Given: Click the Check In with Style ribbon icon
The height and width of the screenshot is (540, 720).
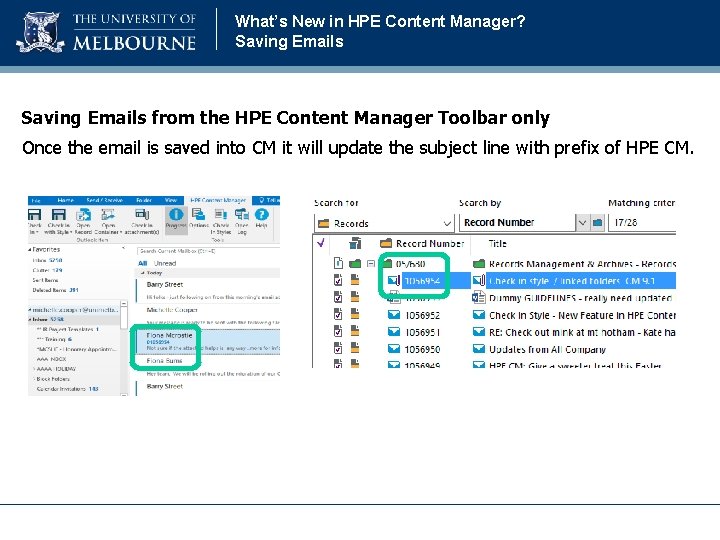Looking at the screenshot, I should click(58, 214).
